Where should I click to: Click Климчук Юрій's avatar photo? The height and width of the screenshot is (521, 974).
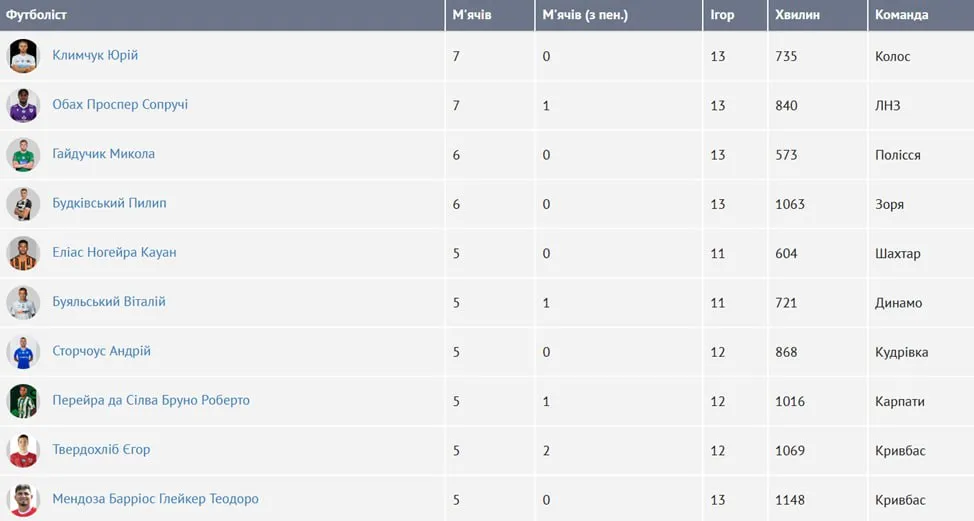pyautogui.click(x=22, y=56)
